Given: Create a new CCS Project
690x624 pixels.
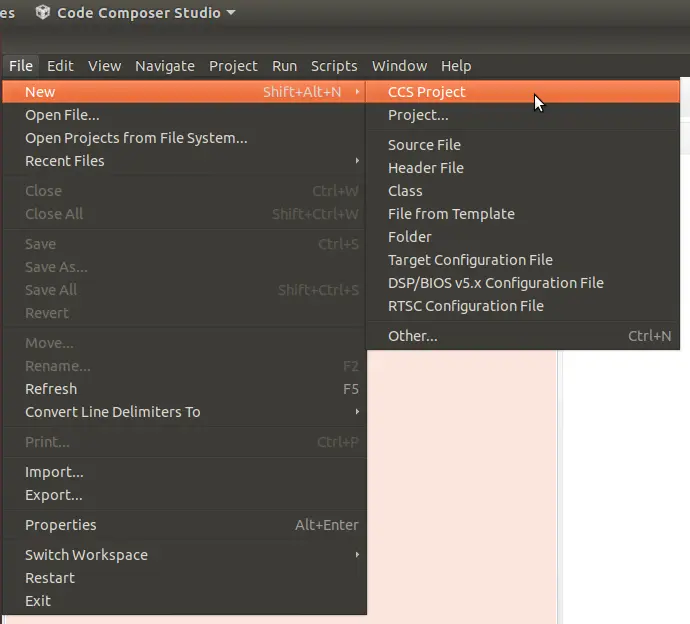Looking at the screenshot, I should pos(523,92).
